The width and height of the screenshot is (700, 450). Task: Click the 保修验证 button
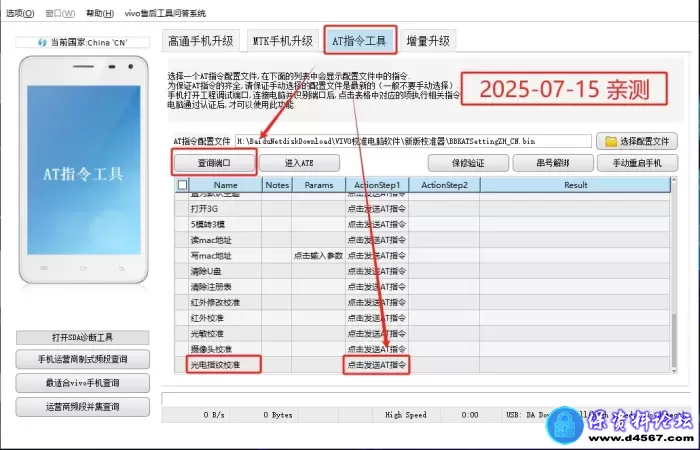tap(468, 163)
